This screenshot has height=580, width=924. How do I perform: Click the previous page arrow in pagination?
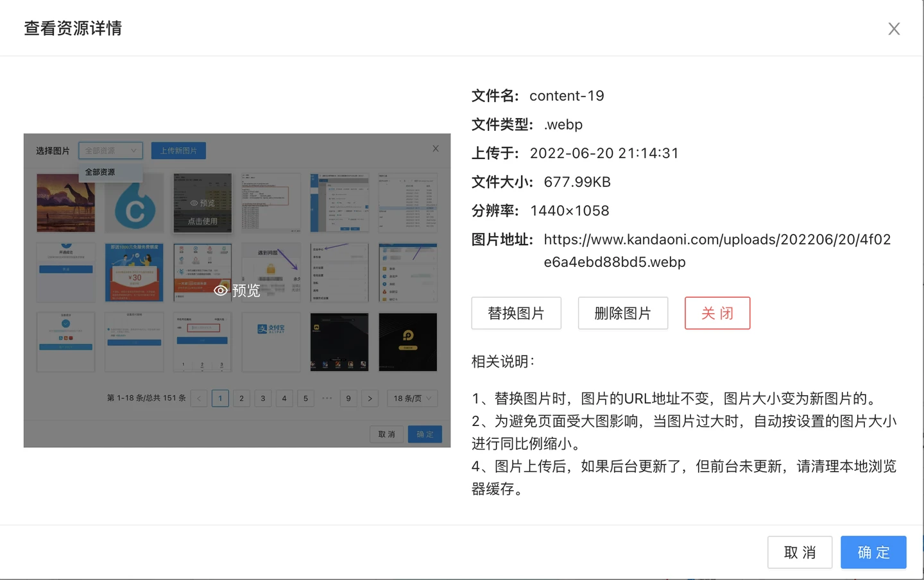pos(199,398)
